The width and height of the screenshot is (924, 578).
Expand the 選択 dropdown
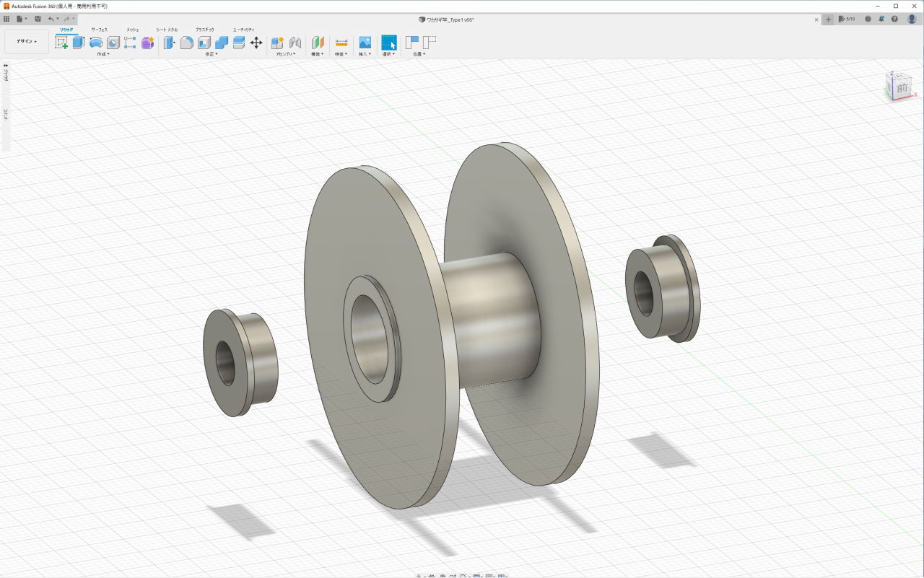click(389, 54)
